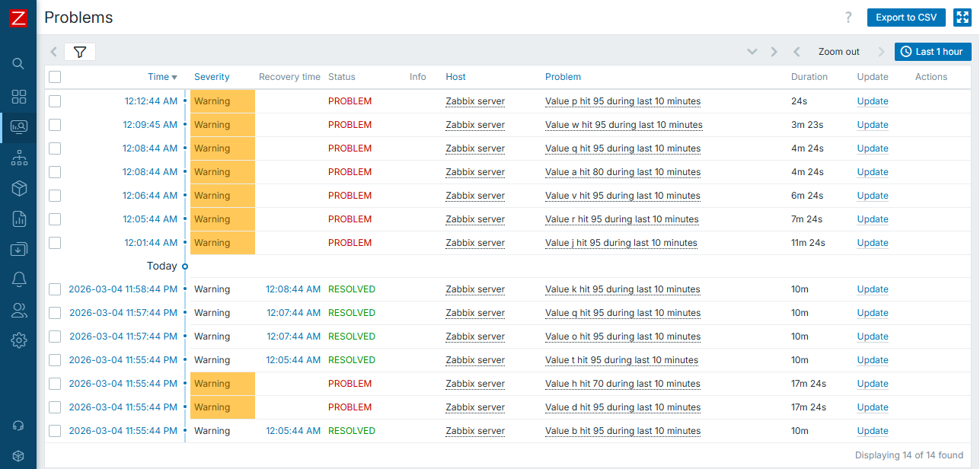Enter kiosk mode with the fullscreen icon
The width and height of the screenshot is (980, 469).
click(962, 17)
